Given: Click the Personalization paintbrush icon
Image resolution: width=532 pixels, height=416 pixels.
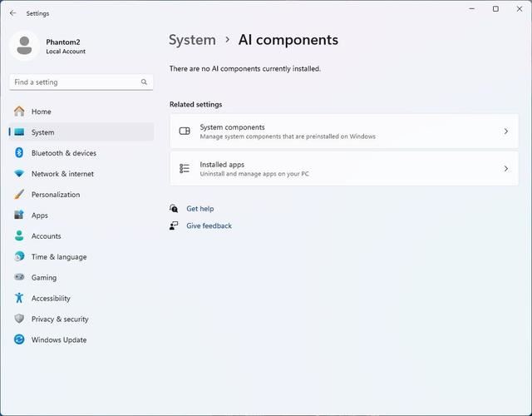Looking at the screenshot, I should 19,195.
